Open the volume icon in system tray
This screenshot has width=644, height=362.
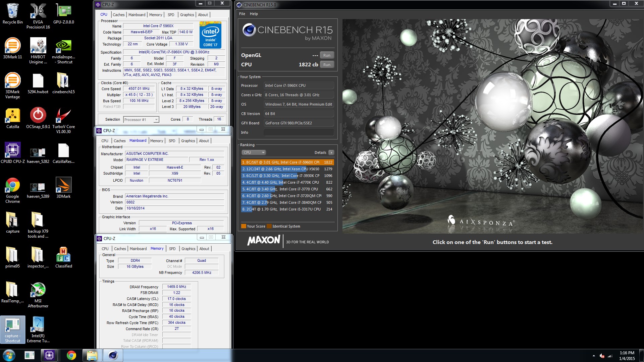tap(602, 356)
